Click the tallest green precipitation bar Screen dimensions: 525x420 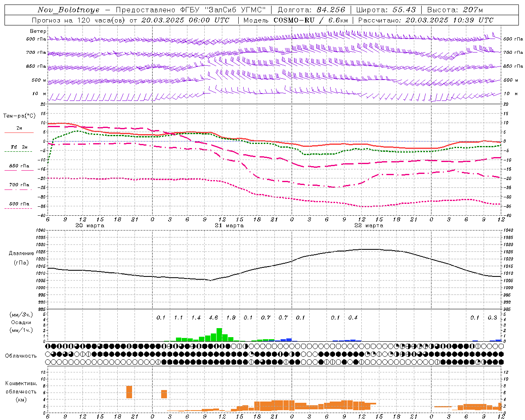(219, 335)
